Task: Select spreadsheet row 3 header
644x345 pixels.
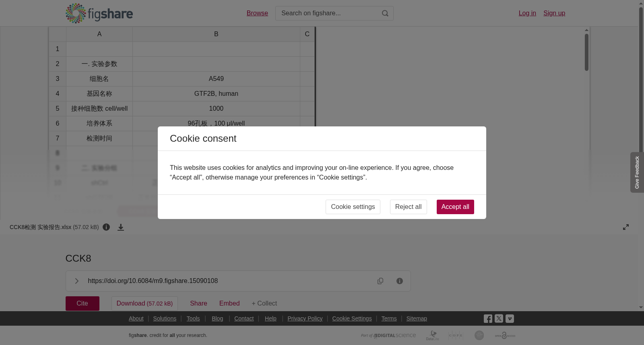Action: tap(58, 79)
